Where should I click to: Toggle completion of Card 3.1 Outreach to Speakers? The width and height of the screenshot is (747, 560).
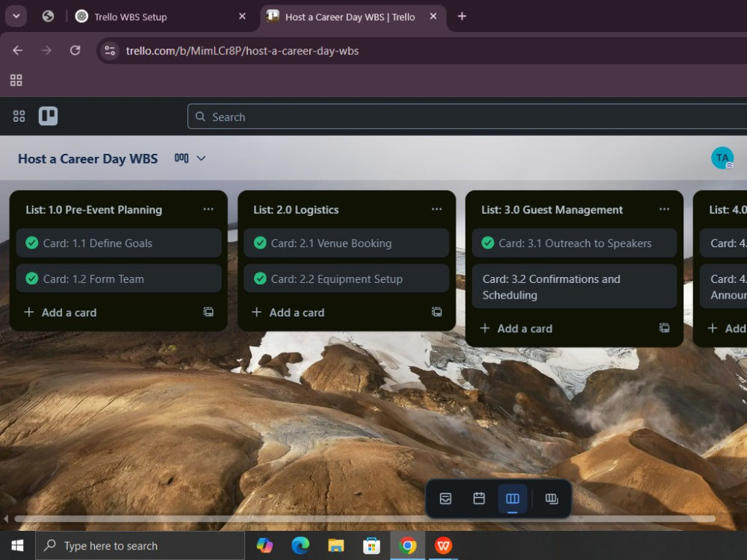[x=488, y=243]
